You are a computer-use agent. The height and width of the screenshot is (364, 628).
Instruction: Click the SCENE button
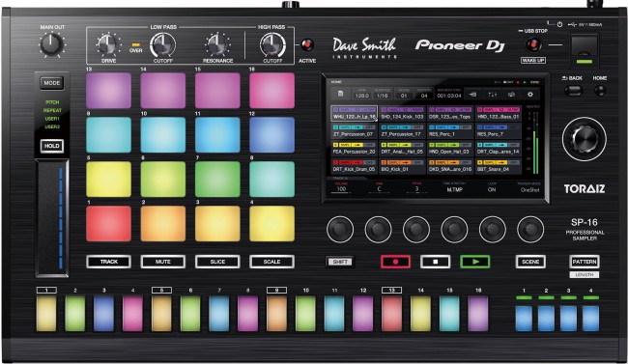click(x=530, y=262)
